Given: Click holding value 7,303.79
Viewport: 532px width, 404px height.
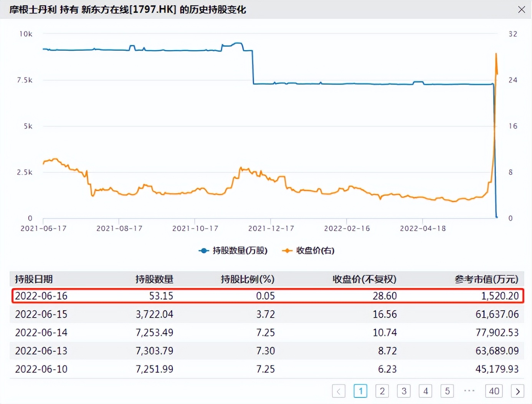Looking at the screenshot, I should (154, 351).
